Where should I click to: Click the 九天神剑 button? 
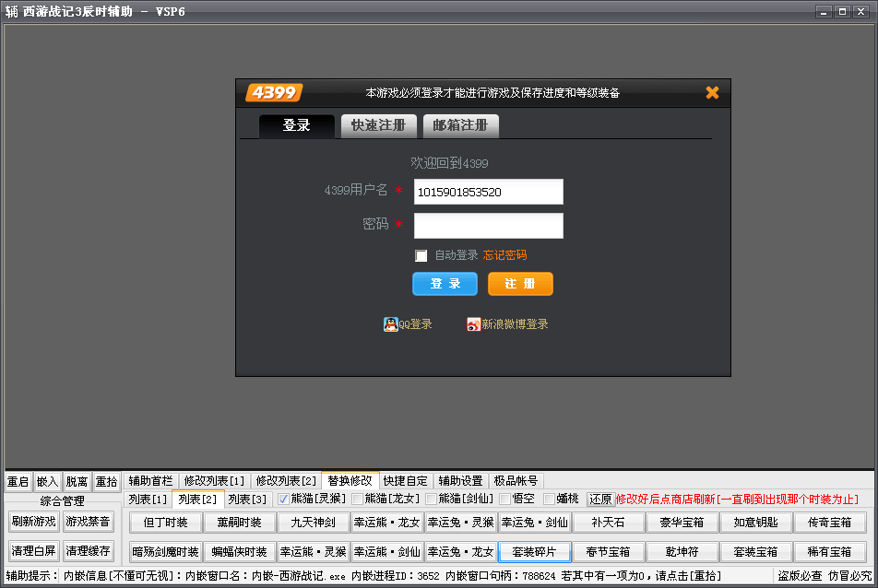(313, 523)
